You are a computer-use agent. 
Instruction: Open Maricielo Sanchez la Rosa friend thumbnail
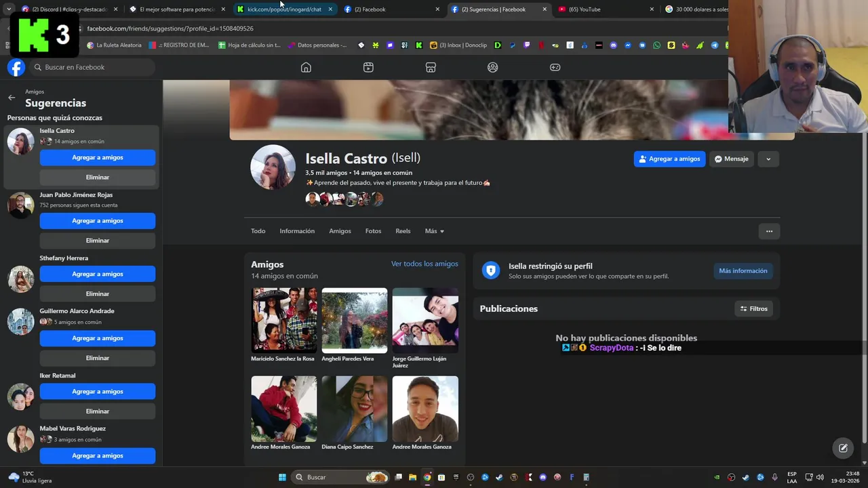pyautogui.click(x=283, y=321)
